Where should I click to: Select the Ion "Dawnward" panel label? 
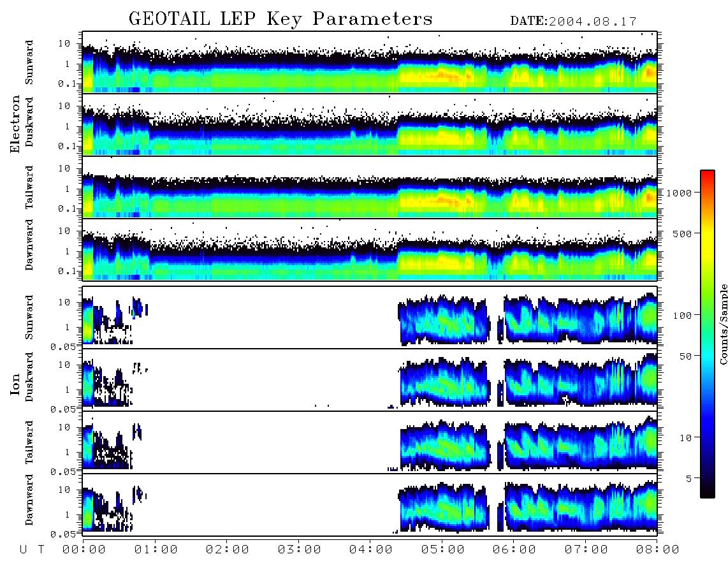[x=29, y=500]
